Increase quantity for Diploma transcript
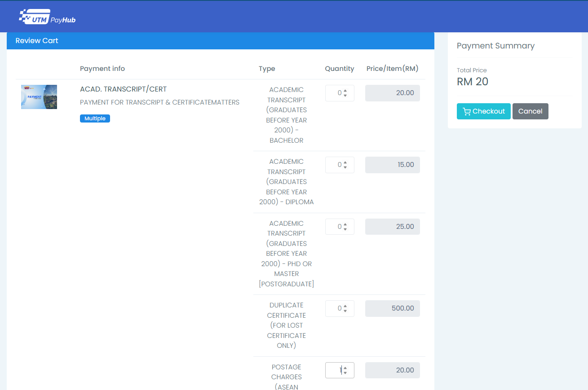The image size is (588, 390). pos(345,163)
